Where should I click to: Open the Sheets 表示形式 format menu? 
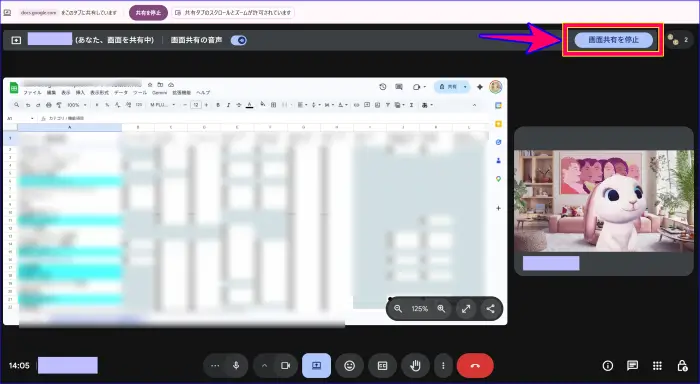(99, 92)
